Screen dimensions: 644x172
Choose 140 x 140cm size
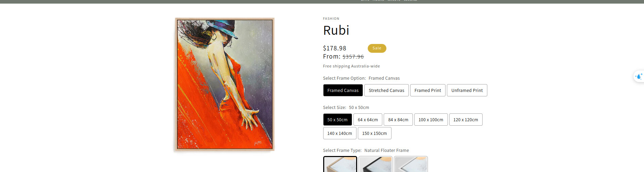click(340, 133)
